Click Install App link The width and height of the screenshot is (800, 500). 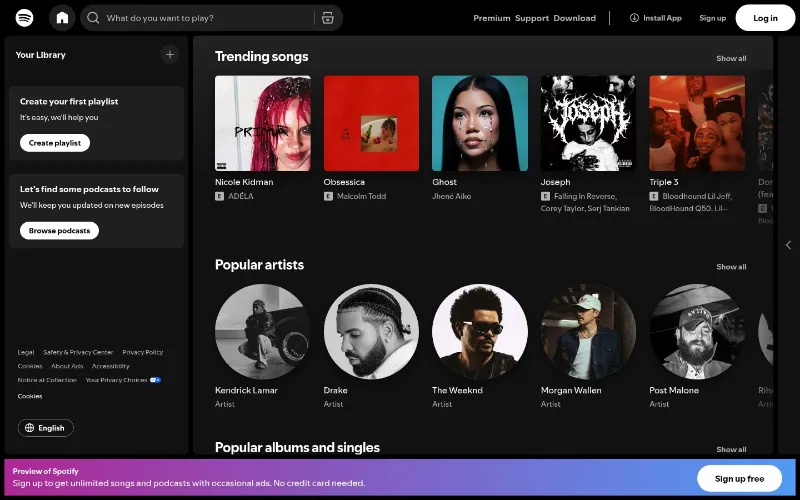click(656, 18)
